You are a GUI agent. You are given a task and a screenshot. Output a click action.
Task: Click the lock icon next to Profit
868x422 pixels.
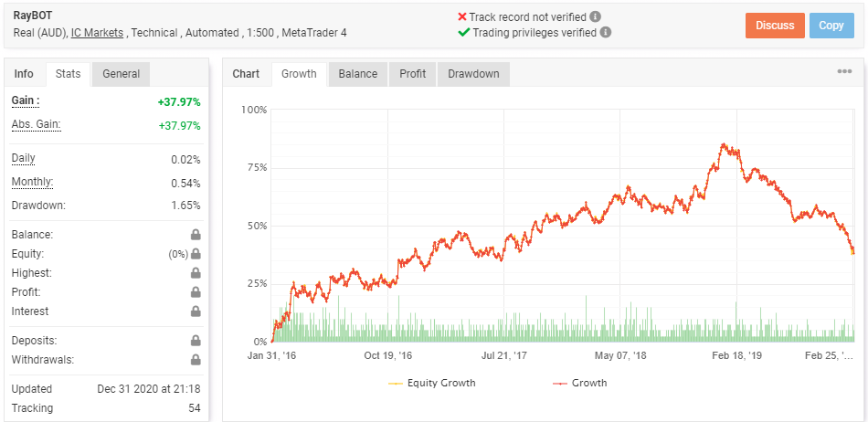pyautogui.click(x=196, y=292)
